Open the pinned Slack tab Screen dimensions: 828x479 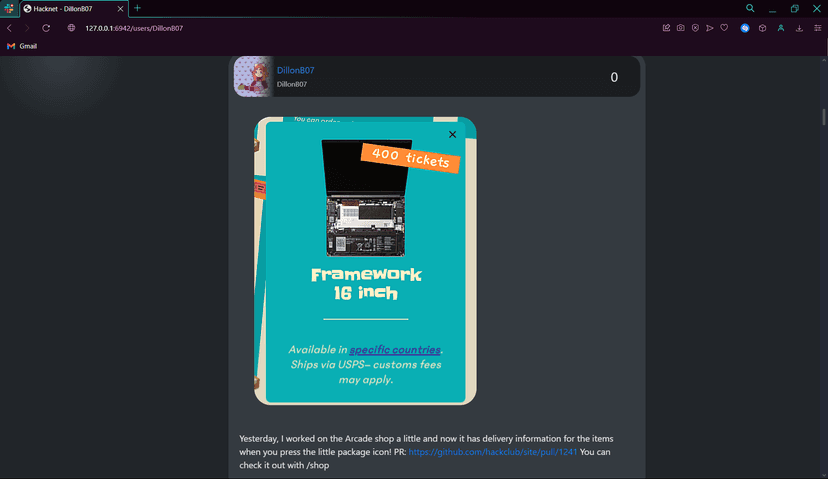9,8
